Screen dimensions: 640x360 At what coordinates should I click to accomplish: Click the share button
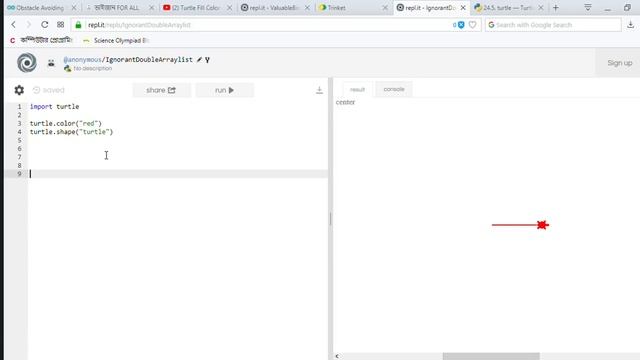coord(161,90)
